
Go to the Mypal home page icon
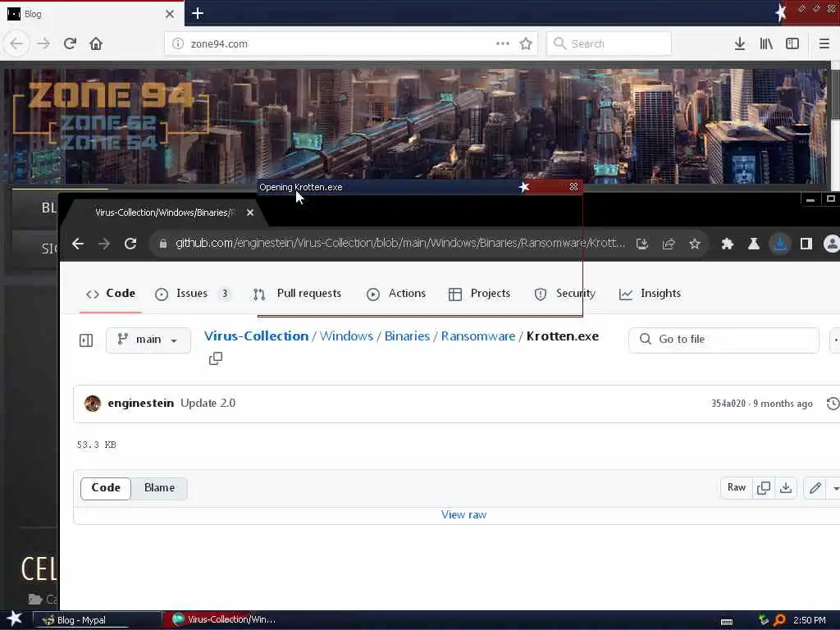(x=96, y=43)
